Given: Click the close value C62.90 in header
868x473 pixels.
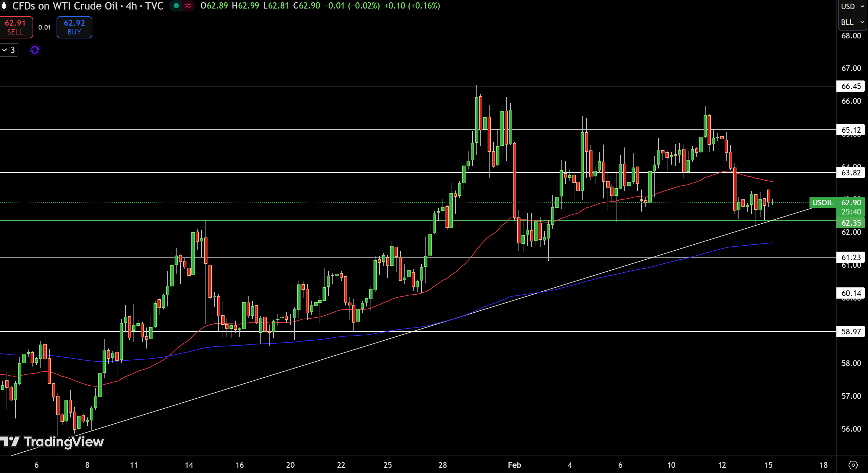Looking at the screenshot, I should (x=306, y=6).
